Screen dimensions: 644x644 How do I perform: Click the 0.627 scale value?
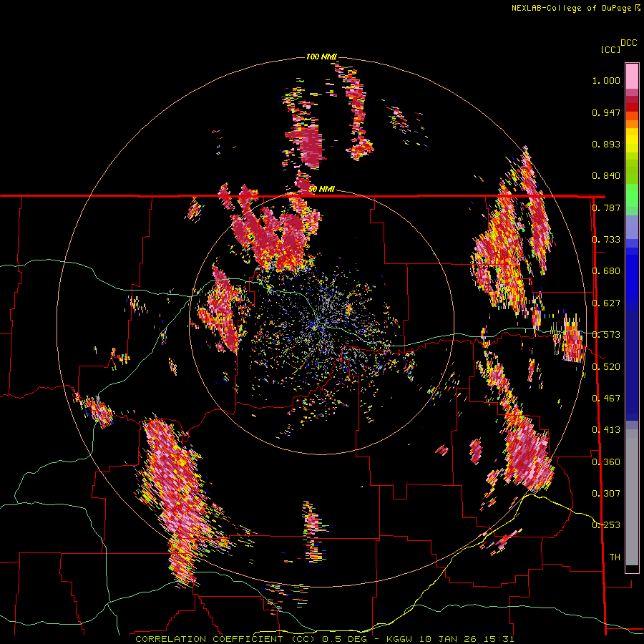click(606, 303)
